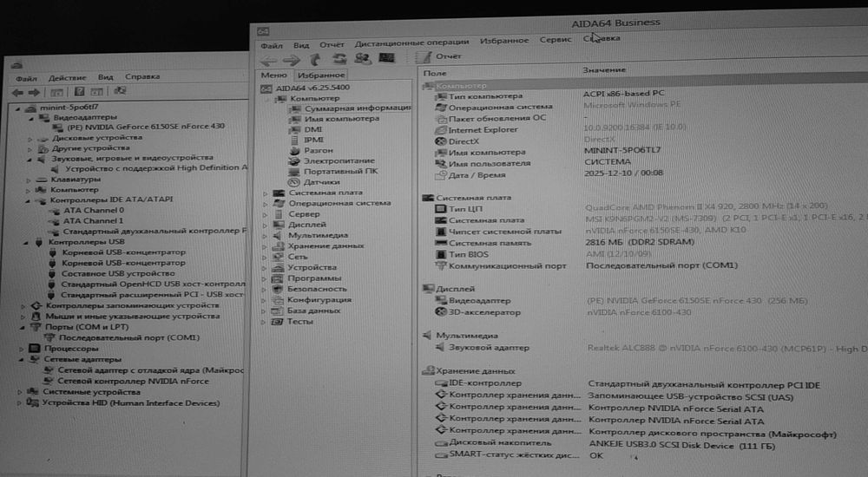Image resolution: width=868 pixels, height=477 pixels.
Task: Expand the Хранение данных tree node
Action: coord(265,246)
